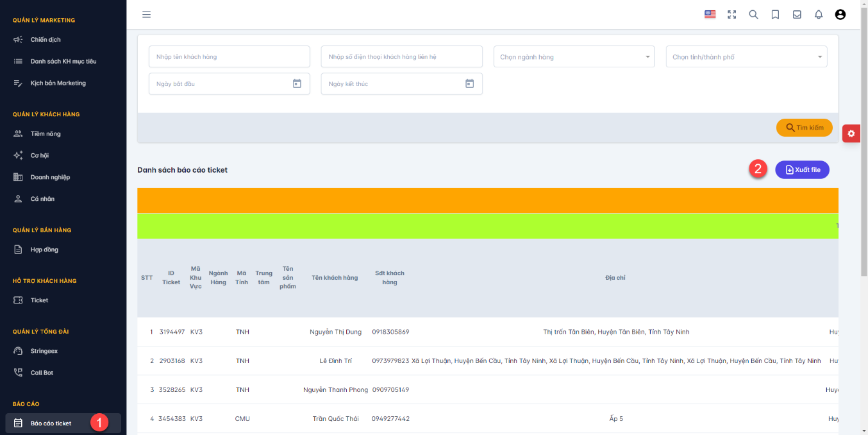
Task: Focus the customer phone number field
Action: coord(402,56)
